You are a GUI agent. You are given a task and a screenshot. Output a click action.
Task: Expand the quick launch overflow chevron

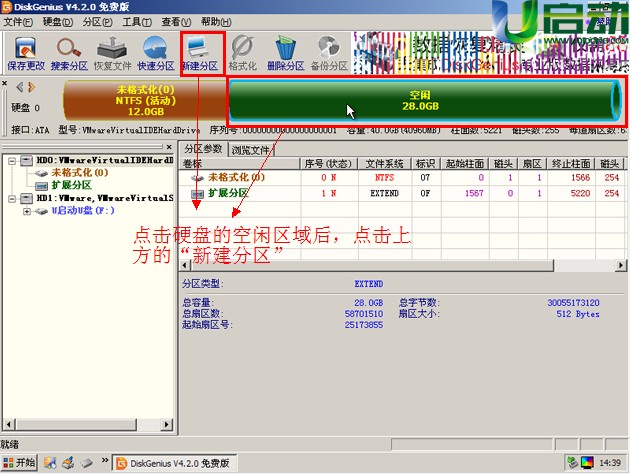pyautogui.click(x=105, y=460)
